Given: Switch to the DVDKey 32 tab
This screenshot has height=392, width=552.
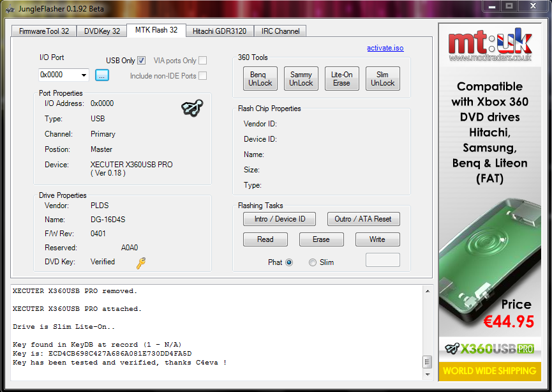Looking at the screenshot, I should (x=101, y=31).
